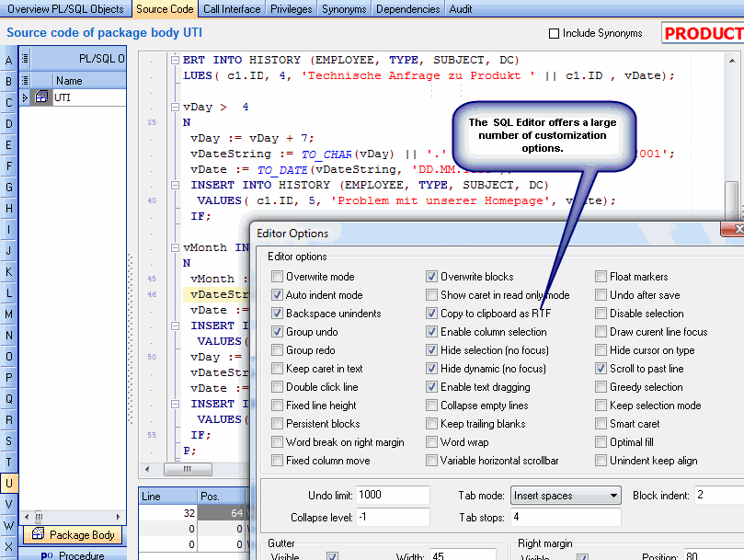
Task: Toggle the Include Synonyms checkbox
Action: point(554,33)
